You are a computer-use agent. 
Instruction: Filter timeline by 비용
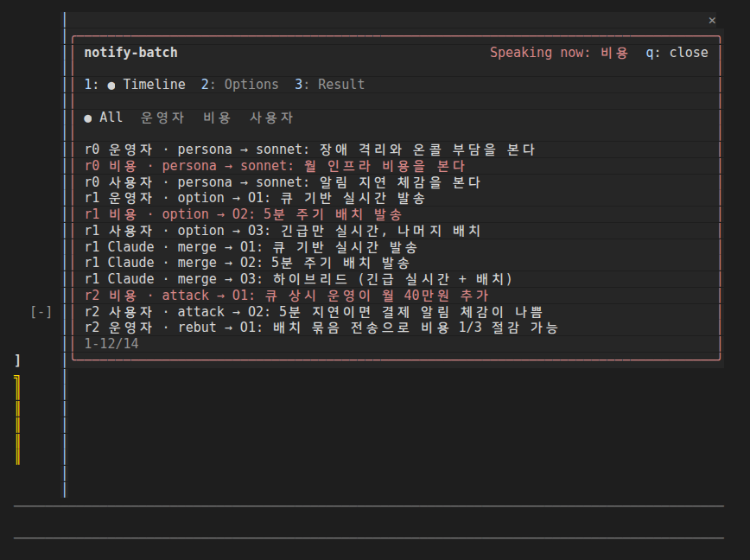(217, 118)
